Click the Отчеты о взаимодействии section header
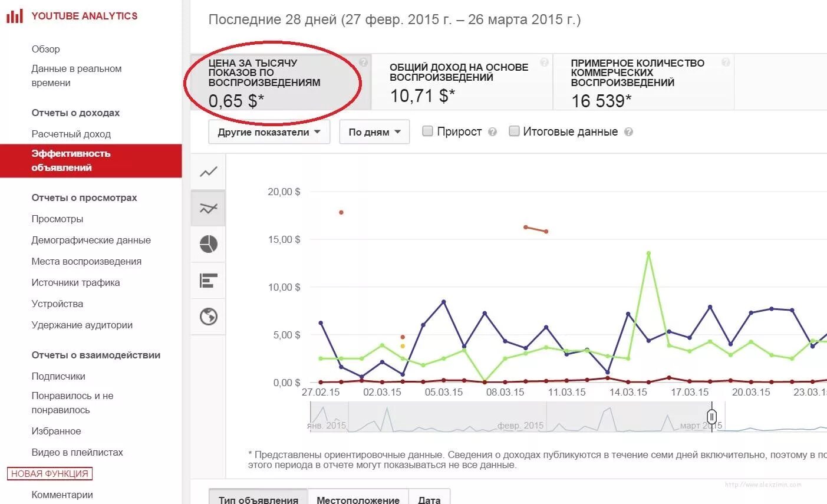The height and width of the screenshot is (504, 827). tap(96, 355)
